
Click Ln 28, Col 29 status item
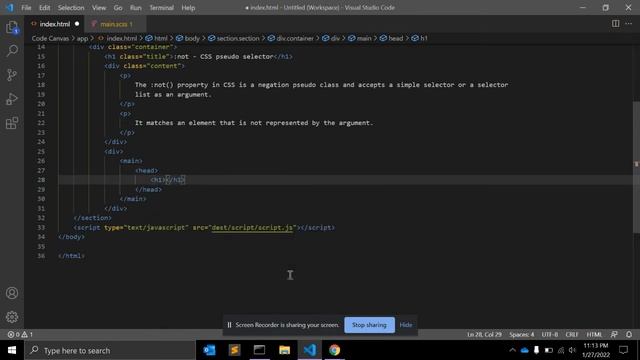click(x=484, y=334)
